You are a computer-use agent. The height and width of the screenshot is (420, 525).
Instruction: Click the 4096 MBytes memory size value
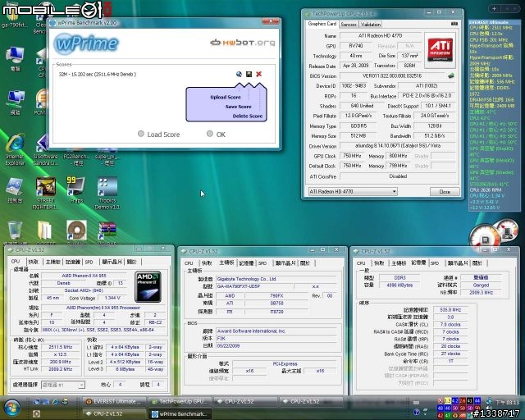(399, 285)
